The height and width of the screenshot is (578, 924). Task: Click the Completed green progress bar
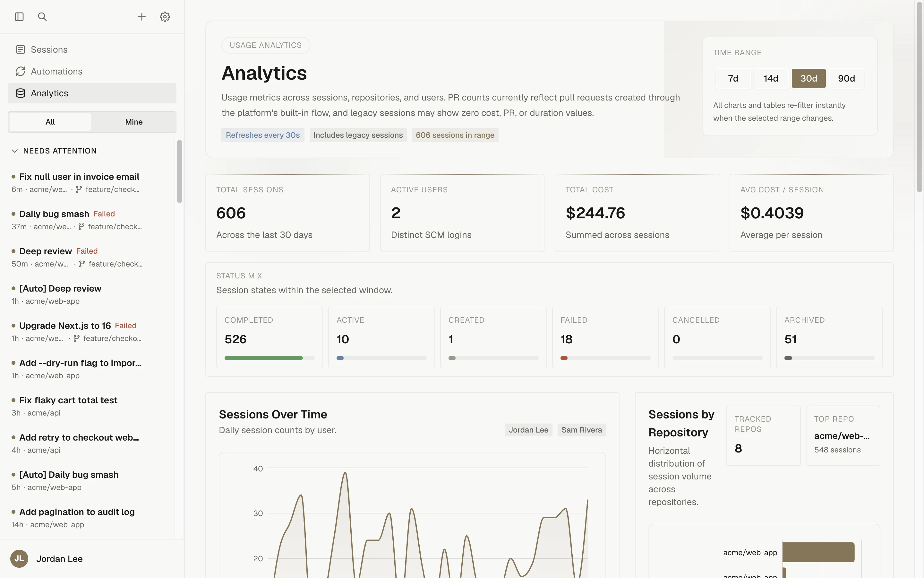point(263,358)
